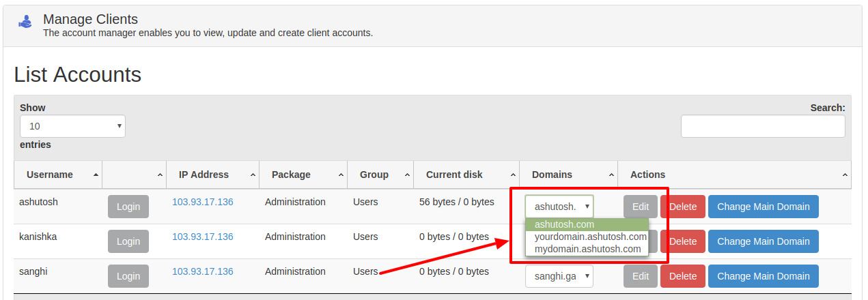Image resolution: width=868 pixels, height=300 pixels.
Task: Choose mydomain.ashutosh.com option
Action: point(587,249)
